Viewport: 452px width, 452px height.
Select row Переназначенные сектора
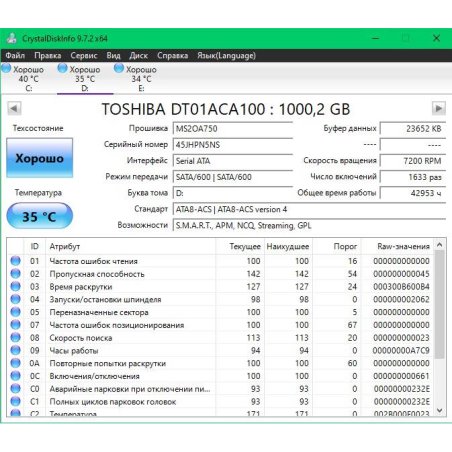(220, 312)
